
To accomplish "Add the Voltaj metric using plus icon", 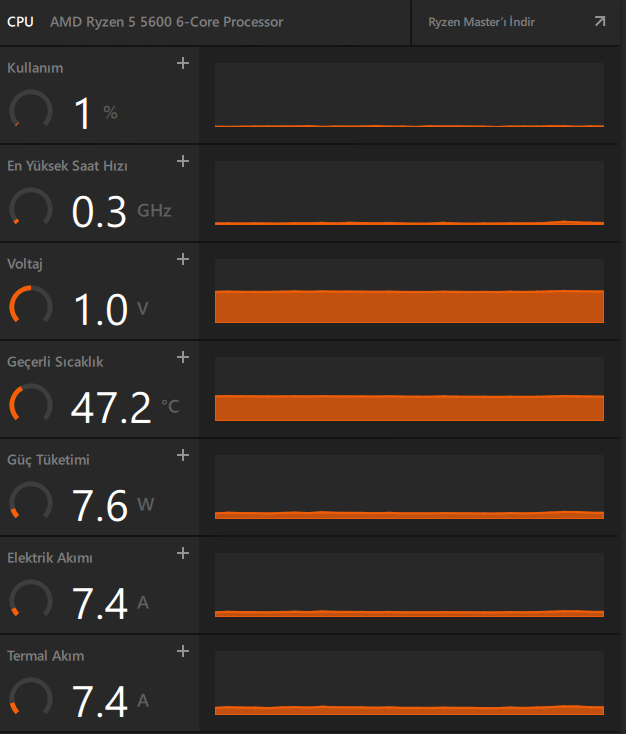I will coord(182,259).
